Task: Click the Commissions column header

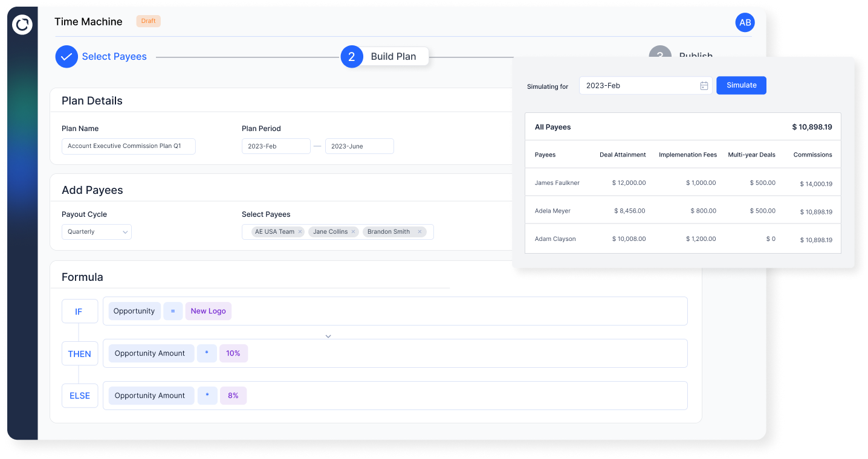Action: point(813,155)
